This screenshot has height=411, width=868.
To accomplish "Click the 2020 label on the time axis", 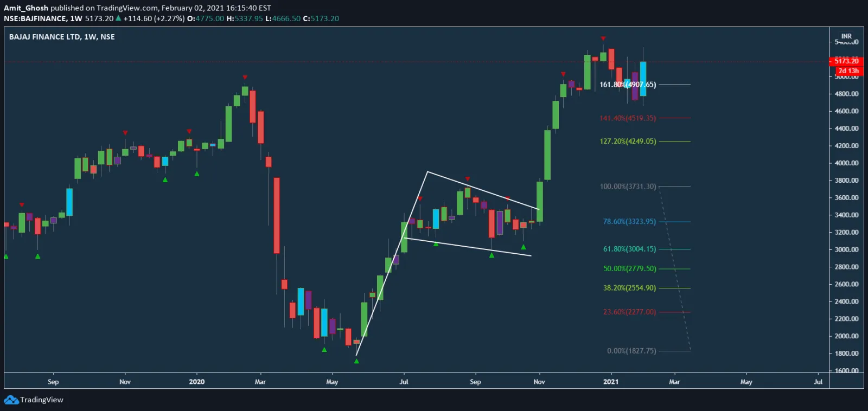I will tap(196, 382).
